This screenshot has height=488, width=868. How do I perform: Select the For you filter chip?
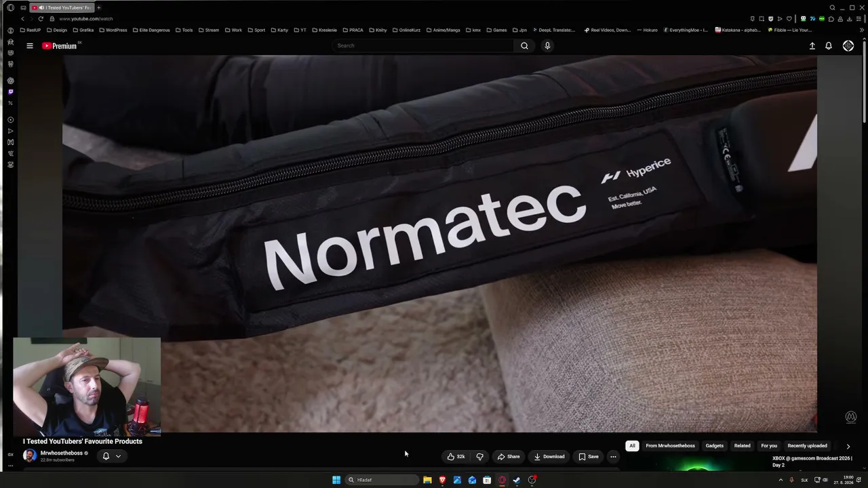[769, 446]
